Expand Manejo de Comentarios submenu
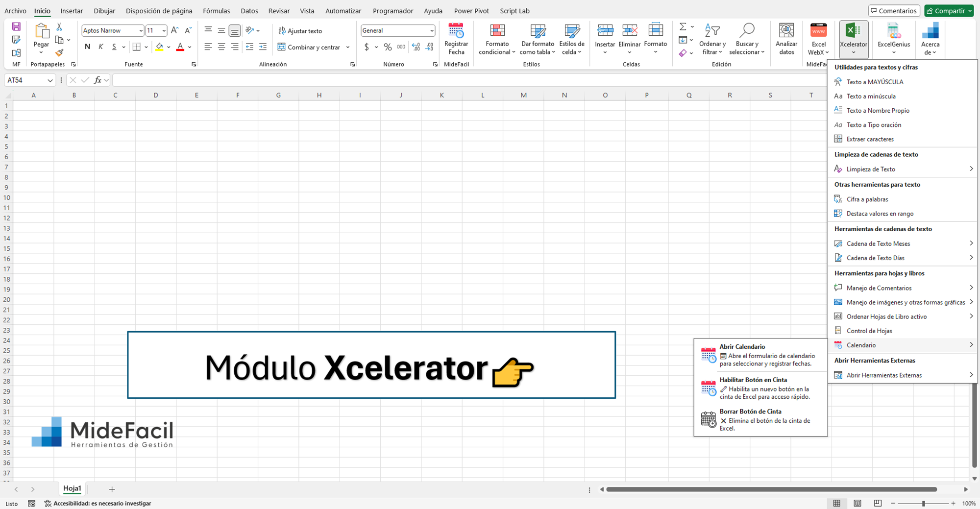 [x=902, y=288]
